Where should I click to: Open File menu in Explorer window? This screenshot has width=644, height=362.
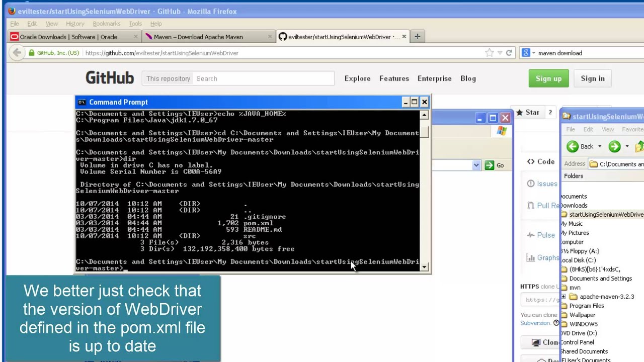pyautogui.click(x=571, y=130)
